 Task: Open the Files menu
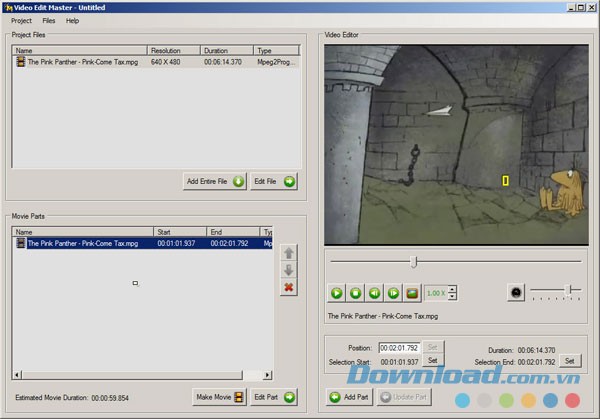49,21
